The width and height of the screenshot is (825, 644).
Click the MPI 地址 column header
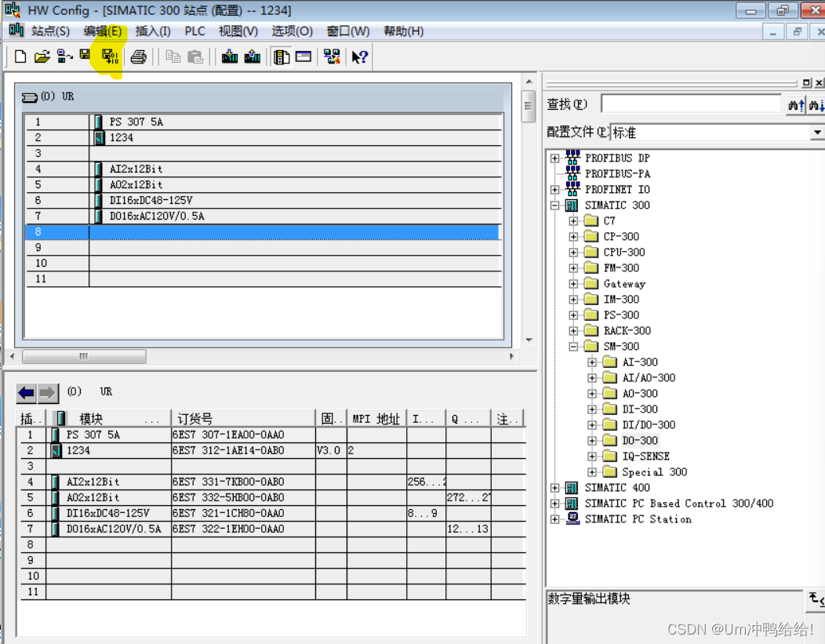point(376,419)
